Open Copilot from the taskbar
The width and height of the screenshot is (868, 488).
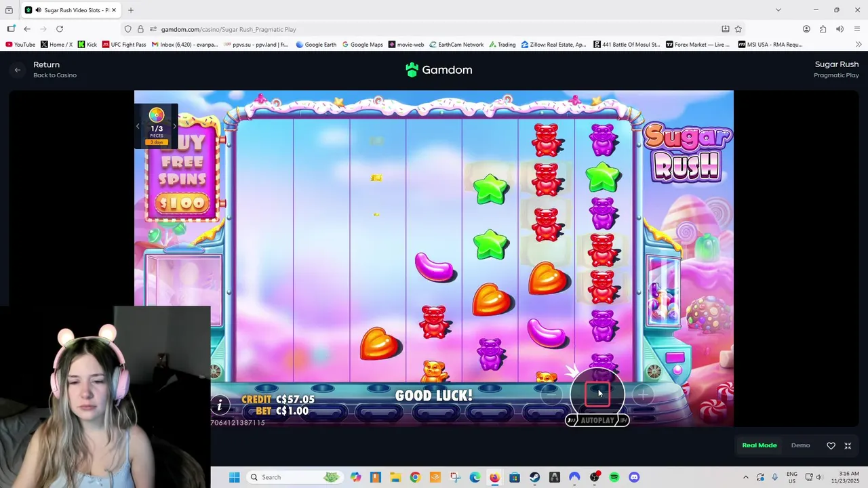click(356, 477)
